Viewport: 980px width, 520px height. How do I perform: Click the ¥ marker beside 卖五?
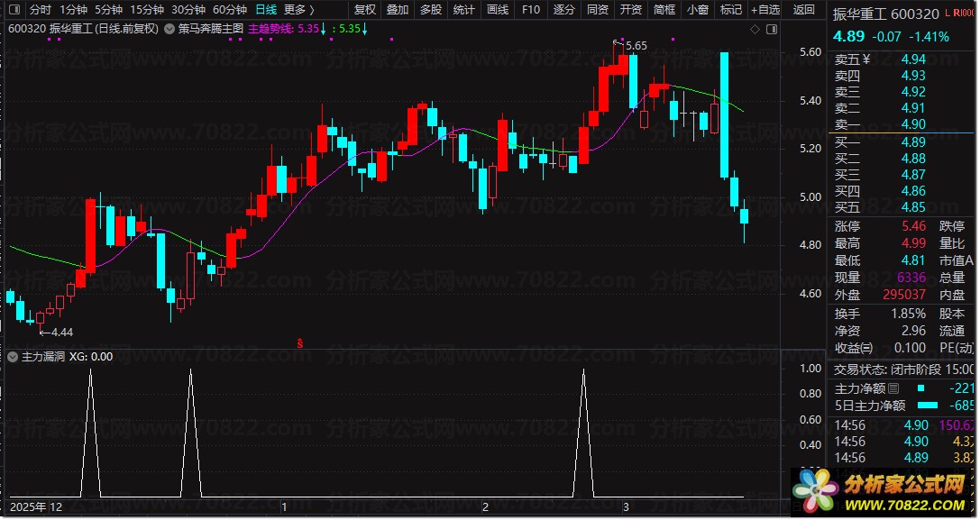tap(866, 59)
